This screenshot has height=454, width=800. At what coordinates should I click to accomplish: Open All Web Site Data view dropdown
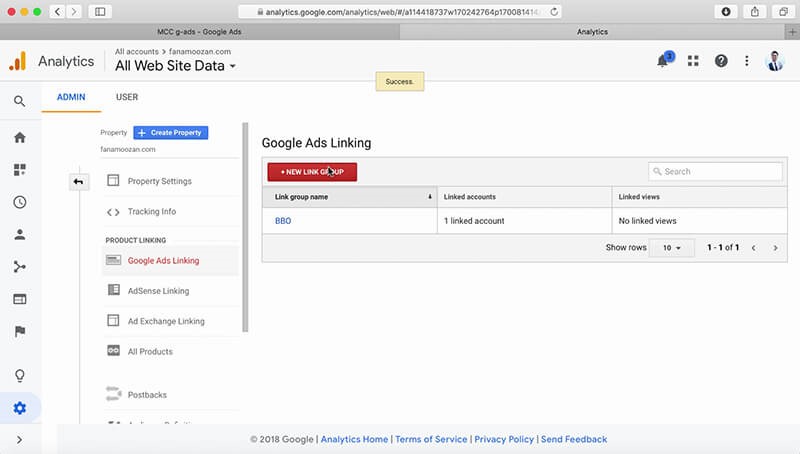tap(176, 66)
